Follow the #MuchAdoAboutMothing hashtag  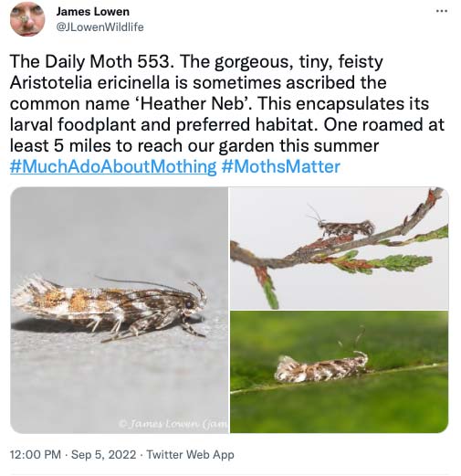click(113, 166)
